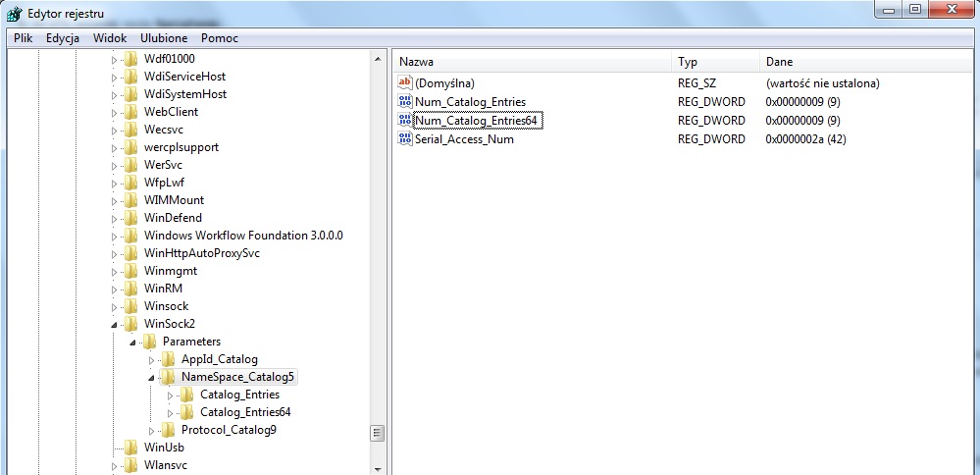Click the 0x0000002a (42) data value

[x=805, y=138]
